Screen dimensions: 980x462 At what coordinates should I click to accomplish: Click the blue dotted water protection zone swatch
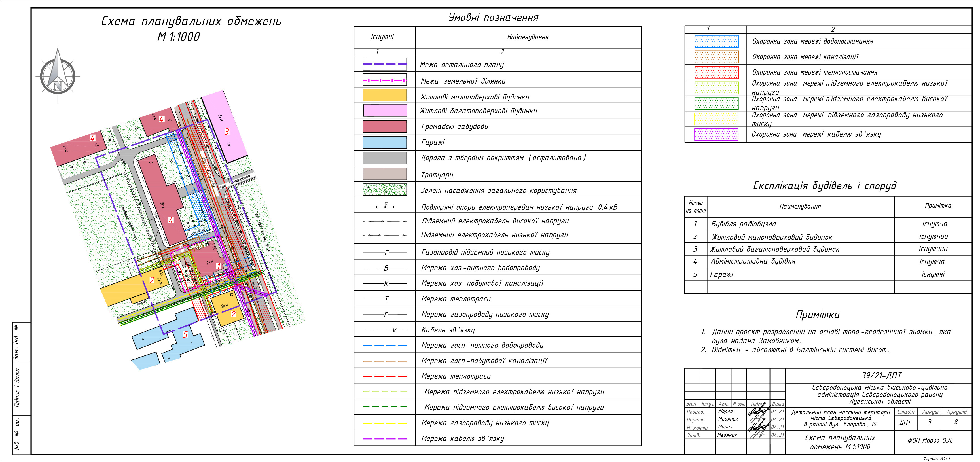coord(716,41)
